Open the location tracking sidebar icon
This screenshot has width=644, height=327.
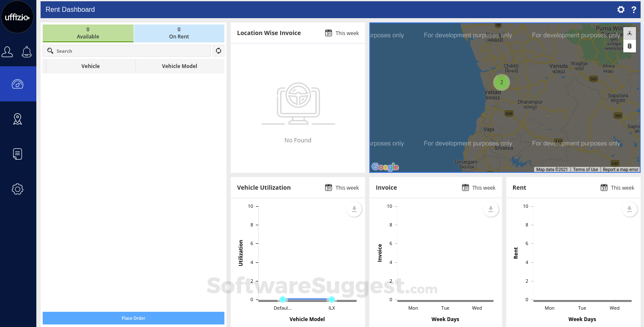click(x=17, y=119)
